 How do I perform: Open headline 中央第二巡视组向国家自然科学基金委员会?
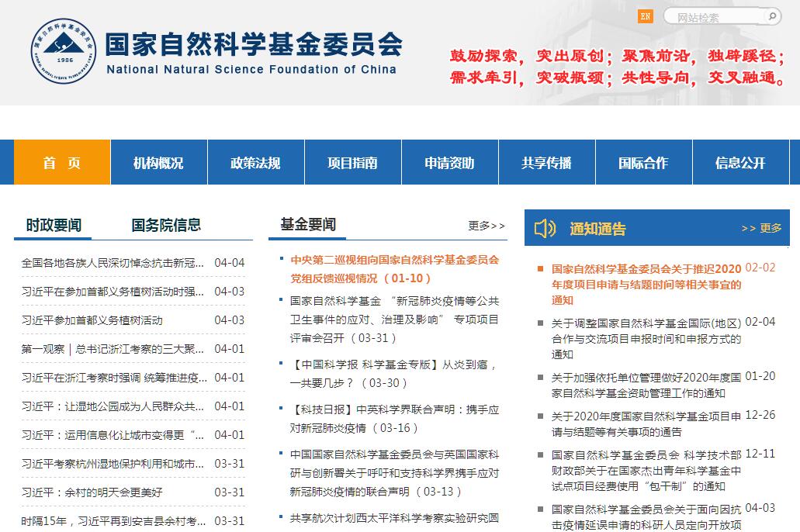pos(394,269)
